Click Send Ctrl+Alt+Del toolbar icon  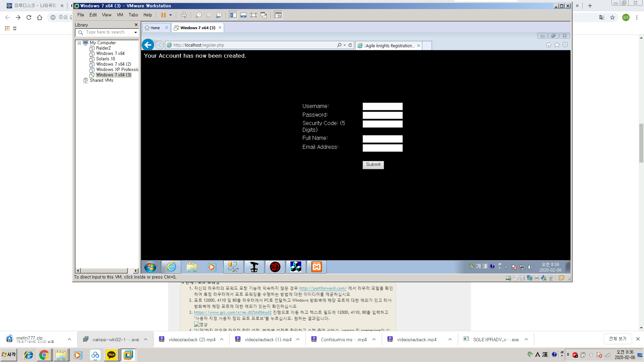click(184, 15)
